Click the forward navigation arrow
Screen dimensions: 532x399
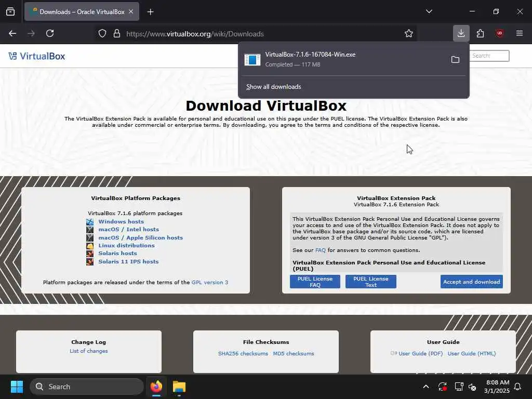point(31,33)
